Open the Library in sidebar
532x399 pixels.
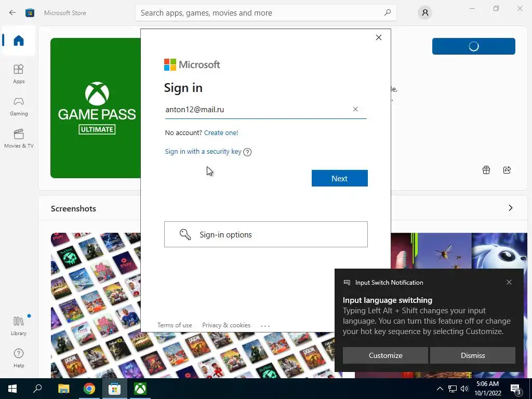click(19, 326)
